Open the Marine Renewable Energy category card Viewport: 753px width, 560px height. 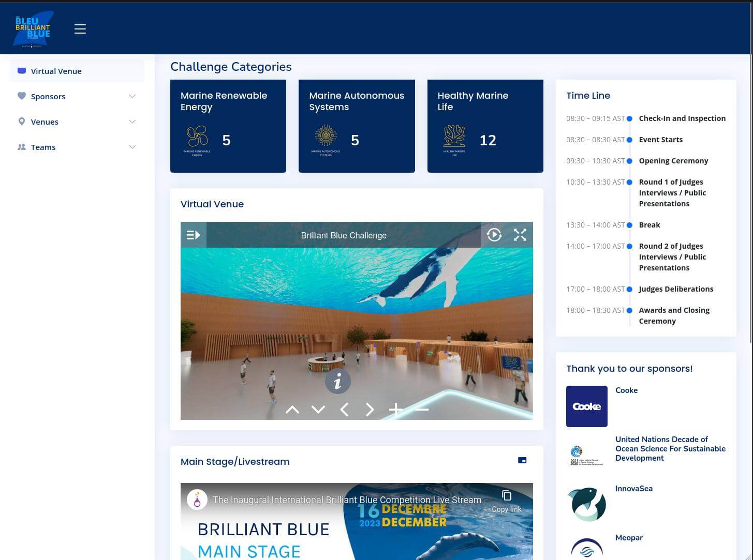pos(228,126)
